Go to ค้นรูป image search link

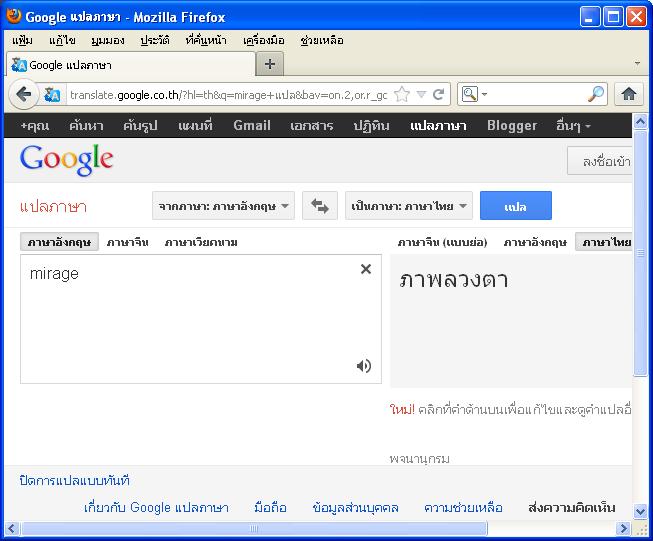pos(140,125)
